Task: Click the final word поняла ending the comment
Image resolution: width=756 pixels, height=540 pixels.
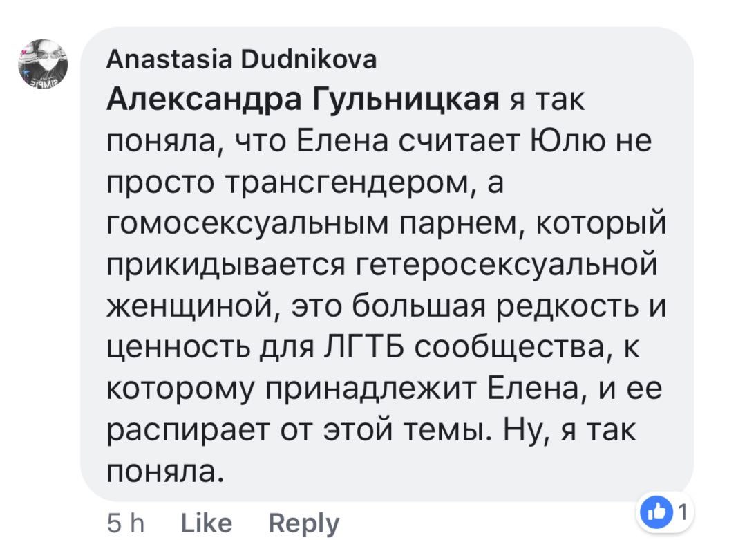Action: (x=166, y=471)
